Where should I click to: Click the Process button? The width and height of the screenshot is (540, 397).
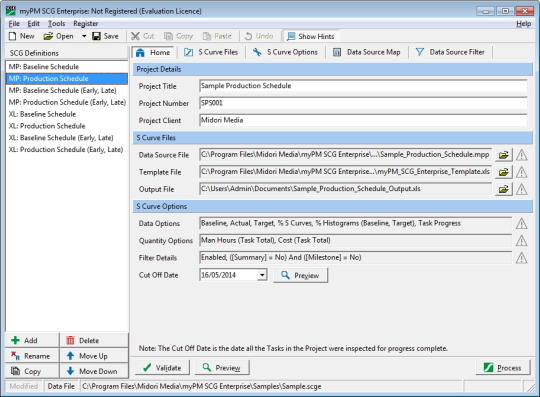click(x=503, y=368)
